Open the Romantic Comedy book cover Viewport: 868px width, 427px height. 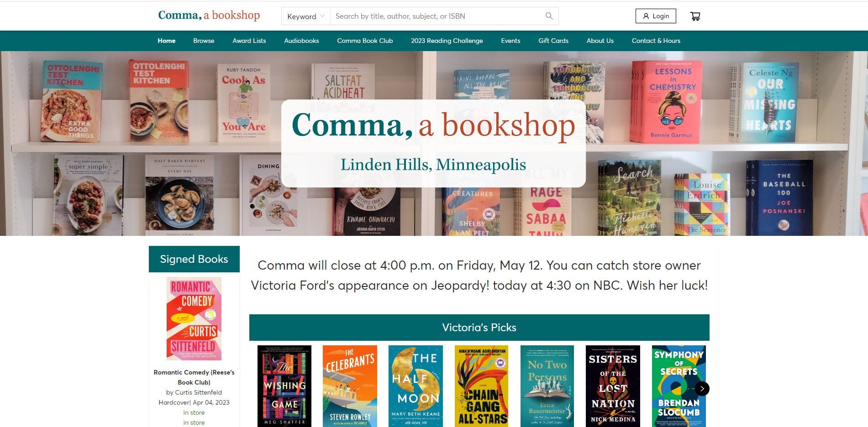(194, 318)
